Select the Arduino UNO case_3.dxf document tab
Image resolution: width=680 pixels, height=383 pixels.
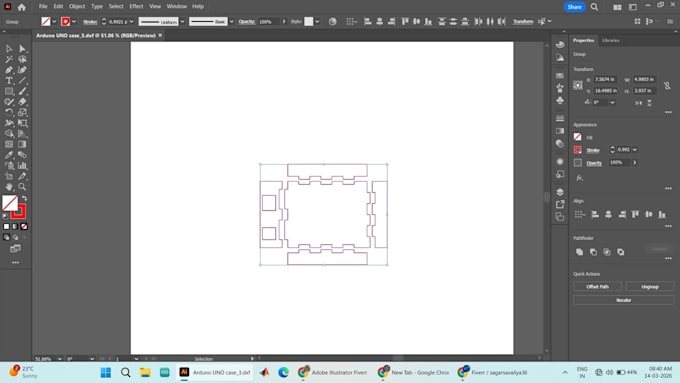click(96, 36)
